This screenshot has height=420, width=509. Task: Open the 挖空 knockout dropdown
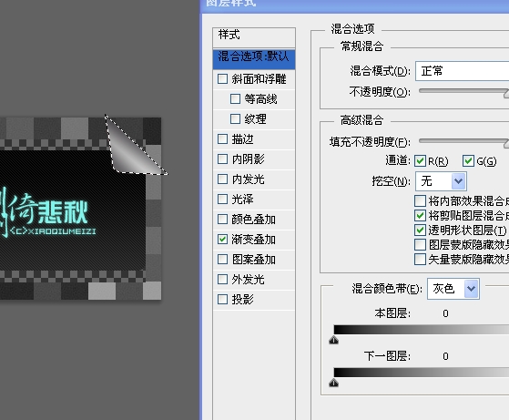[441, 181]
